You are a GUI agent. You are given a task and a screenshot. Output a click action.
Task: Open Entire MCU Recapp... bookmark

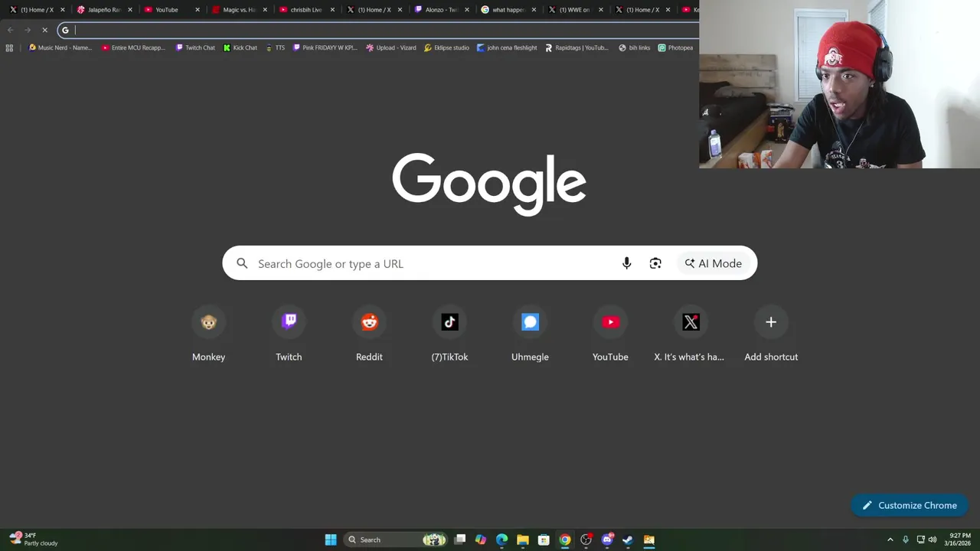[x=133, y=47]
